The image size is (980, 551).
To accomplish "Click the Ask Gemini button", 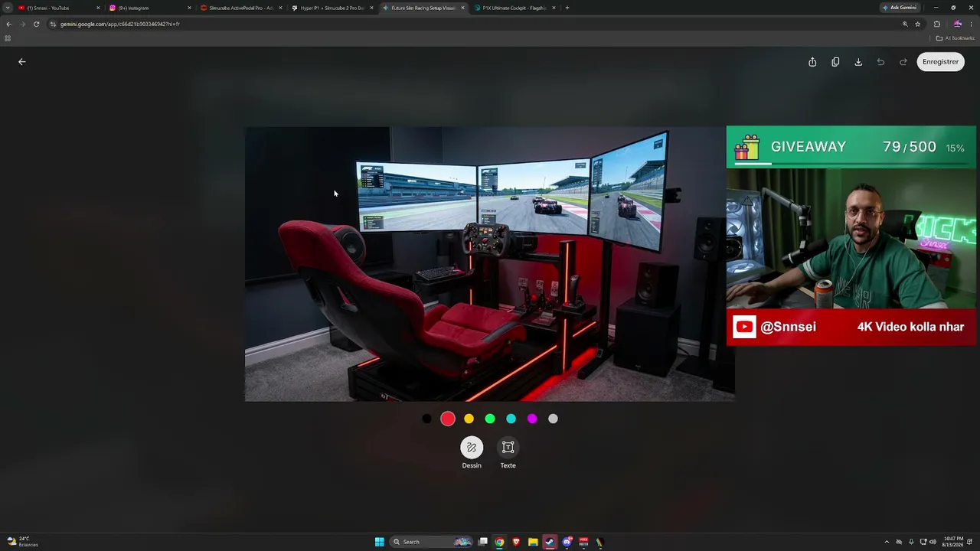I will click(x=900, y=8).
